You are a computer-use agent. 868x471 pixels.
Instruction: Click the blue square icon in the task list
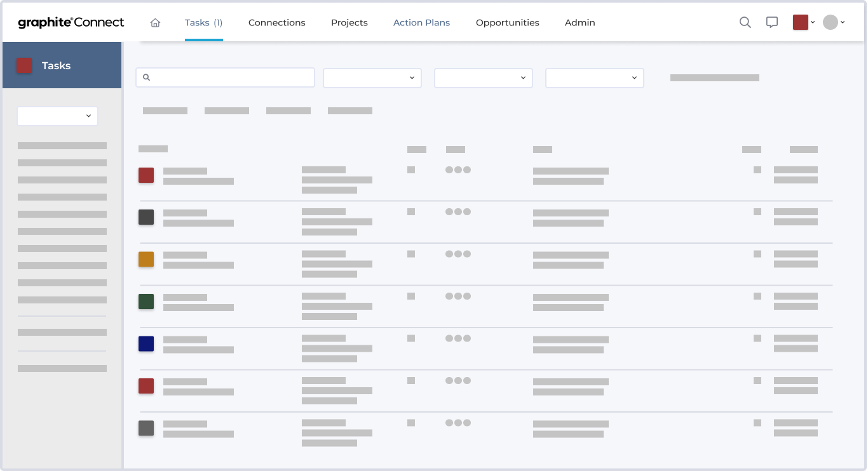146,343
